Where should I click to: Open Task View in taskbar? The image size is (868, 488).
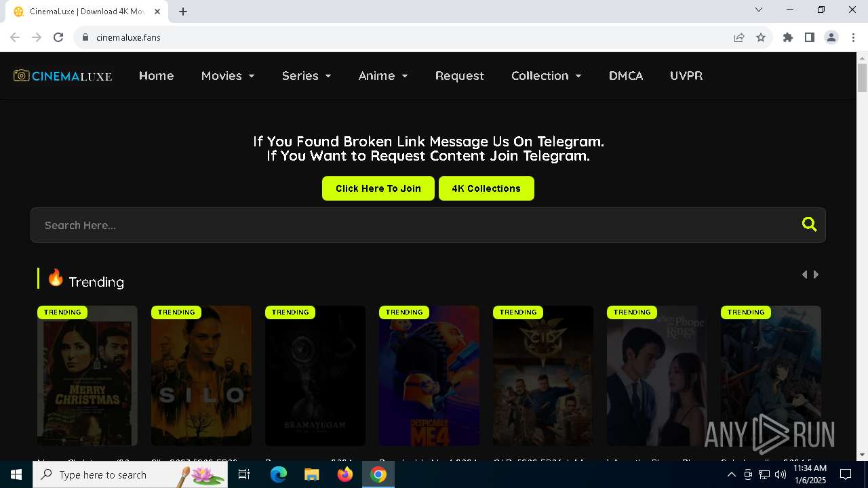click(x=244, y=474)
